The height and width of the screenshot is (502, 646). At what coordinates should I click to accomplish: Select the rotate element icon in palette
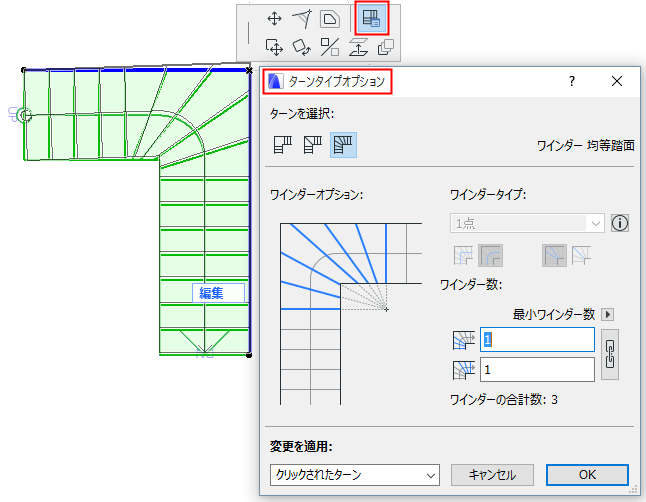click(x=302, y=47)
